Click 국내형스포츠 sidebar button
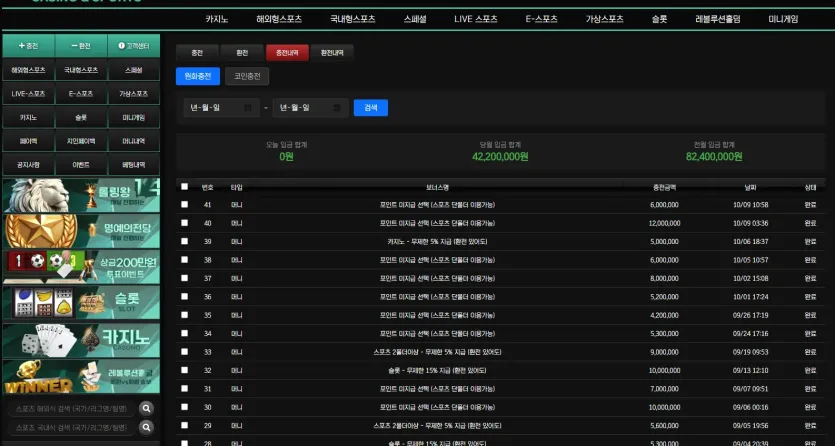 coord(81,70)
